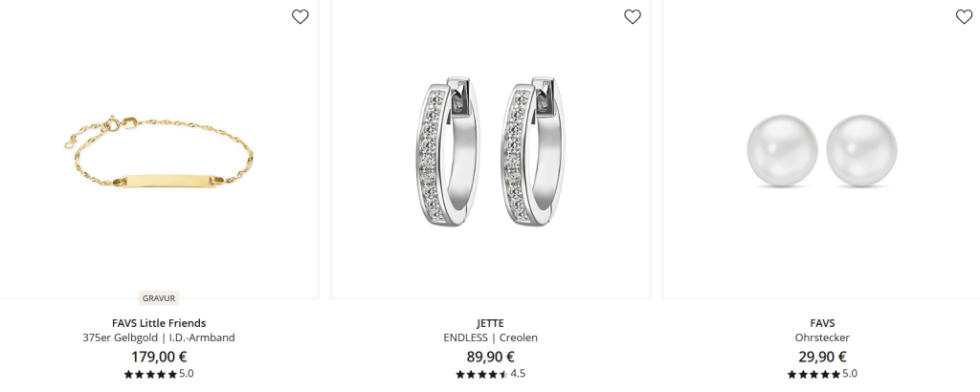
Task: View 4.5 star rating of Creolen
Action: 491,374
